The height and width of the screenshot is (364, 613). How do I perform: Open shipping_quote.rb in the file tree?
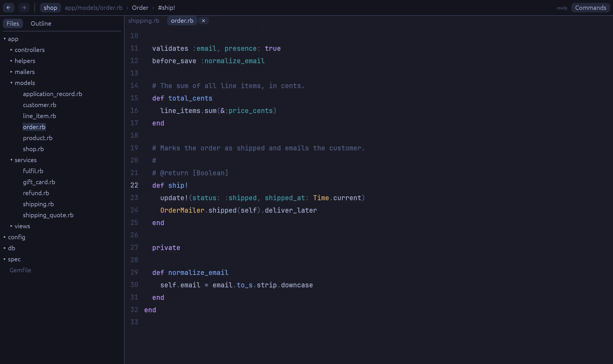[48, 215]
